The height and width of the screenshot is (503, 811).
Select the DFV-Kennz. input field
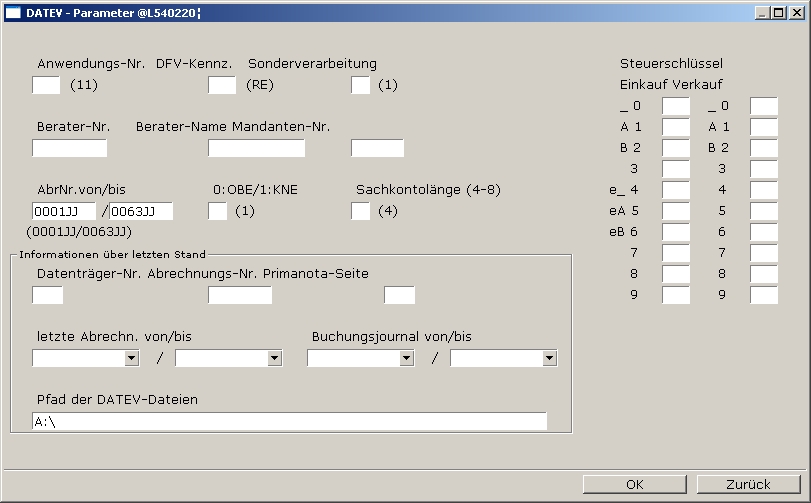coord(222,85)
